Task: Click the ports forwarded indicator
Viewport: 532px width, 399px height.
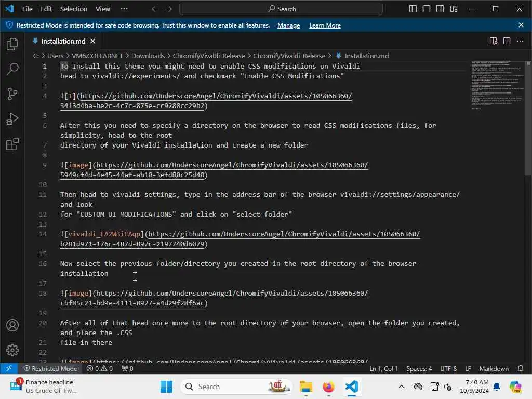Action: (x=127, y=368)
